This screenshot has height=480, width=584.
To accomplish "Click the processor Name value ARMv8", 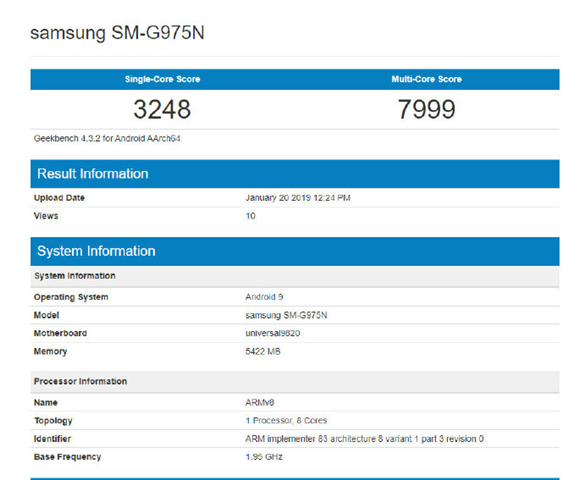I will point(260,403).
